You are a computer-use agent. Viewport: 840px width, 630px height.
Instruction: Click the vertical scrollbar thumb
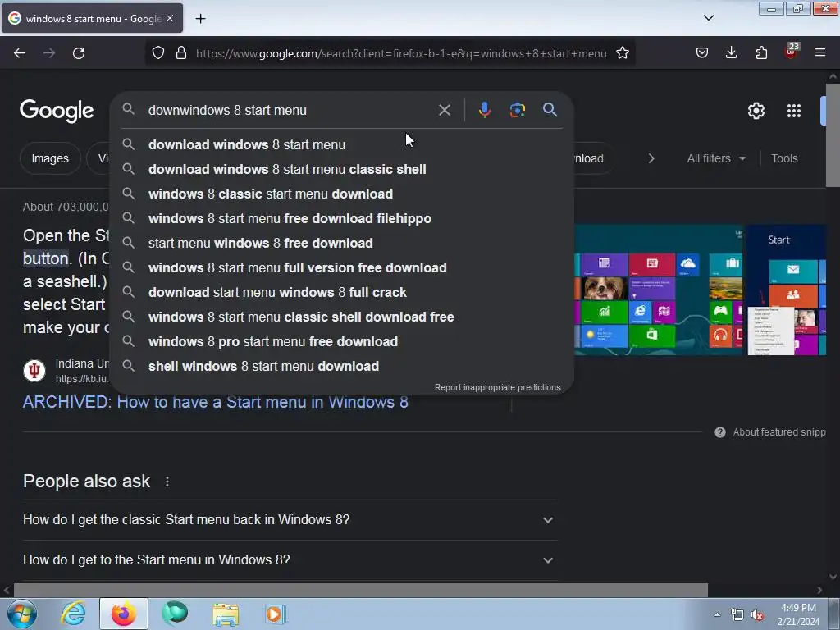point(833,135)
